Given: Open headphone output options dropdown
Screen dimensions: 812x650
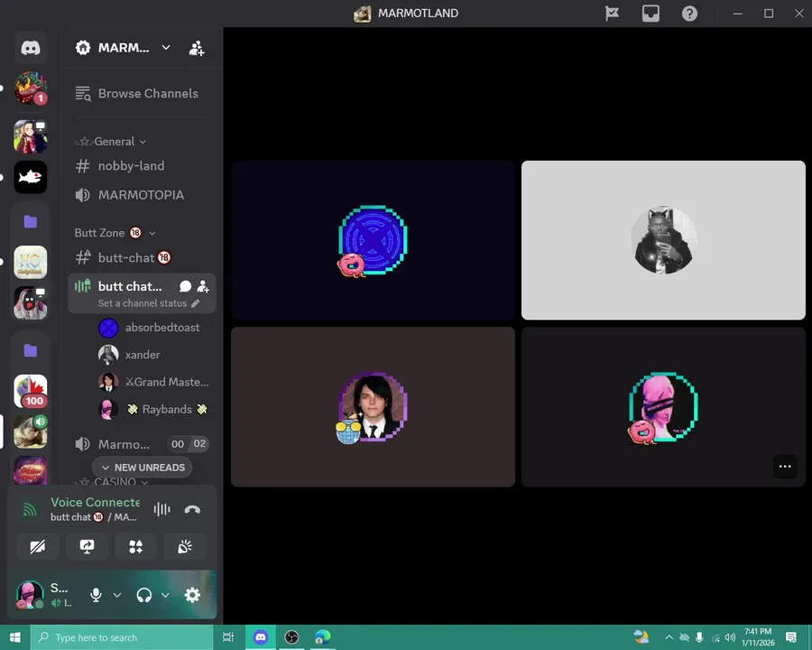Looking at the screenshot, I should point(165,595).
